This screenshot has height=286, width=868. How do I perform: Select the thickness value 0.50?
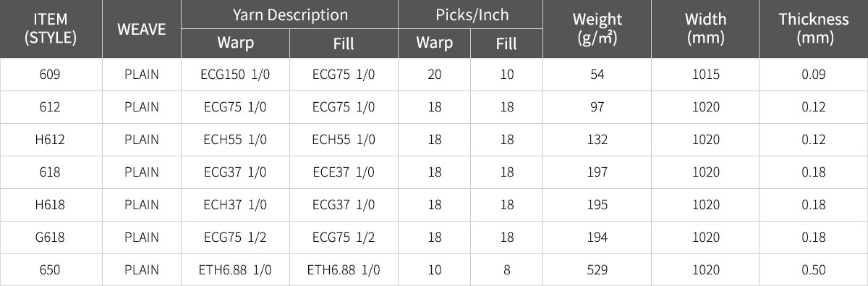pyautogui.click(x=814, y=270)
